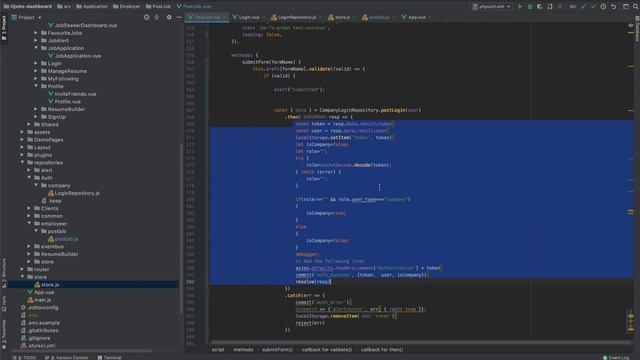Screen dimensions: 640x360
Task: Select JobApplication.vue file in tree
Action: [x=75, y=56]
